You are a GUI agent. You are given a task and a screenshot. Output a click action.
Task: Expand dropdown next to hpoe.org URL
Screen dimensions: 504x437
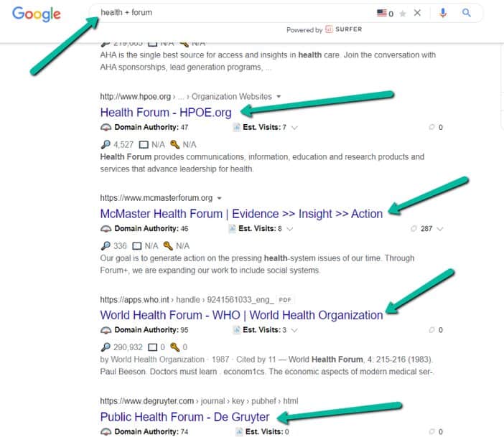click(279, 96)
